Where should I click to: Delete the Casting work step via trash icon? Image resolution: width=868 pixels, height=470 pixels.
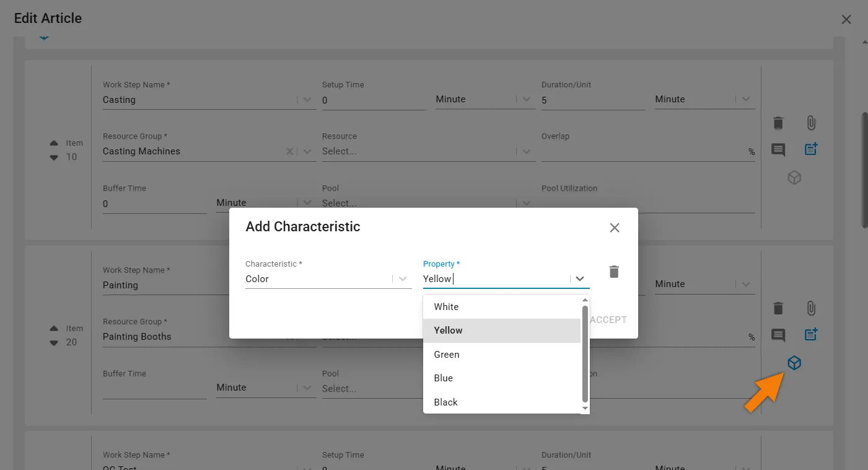click(x=778, y=123)
